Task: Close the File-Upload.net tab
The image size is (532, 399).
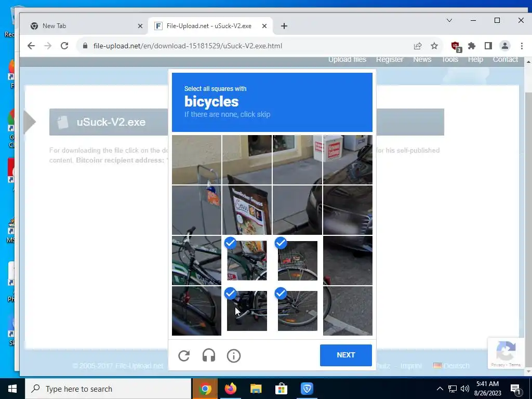Action: point(264,26)
